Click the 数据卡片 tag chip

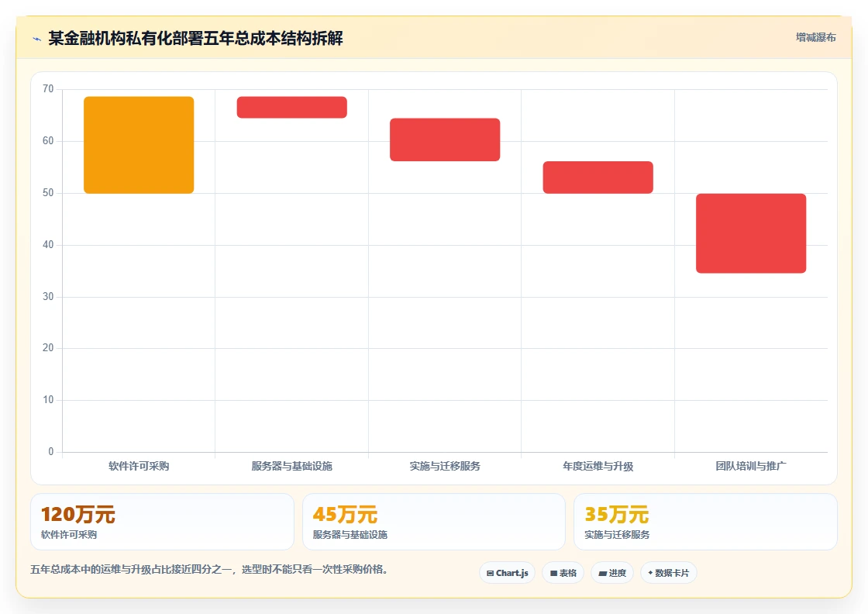pyautogui.click(x=669, y=573)
